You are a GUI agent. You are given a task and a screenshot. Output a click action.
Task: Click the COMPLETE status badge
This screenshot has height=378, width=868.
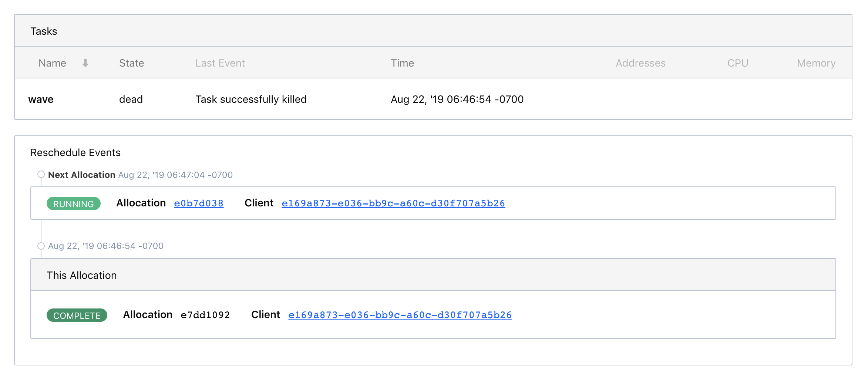tap(77, 315)
